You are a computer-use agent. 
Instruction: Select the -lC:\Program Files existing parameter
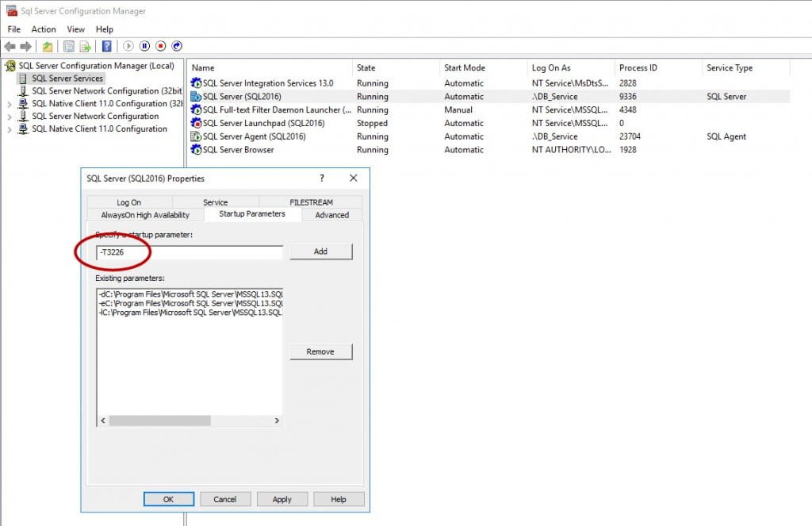pos(190,313)
